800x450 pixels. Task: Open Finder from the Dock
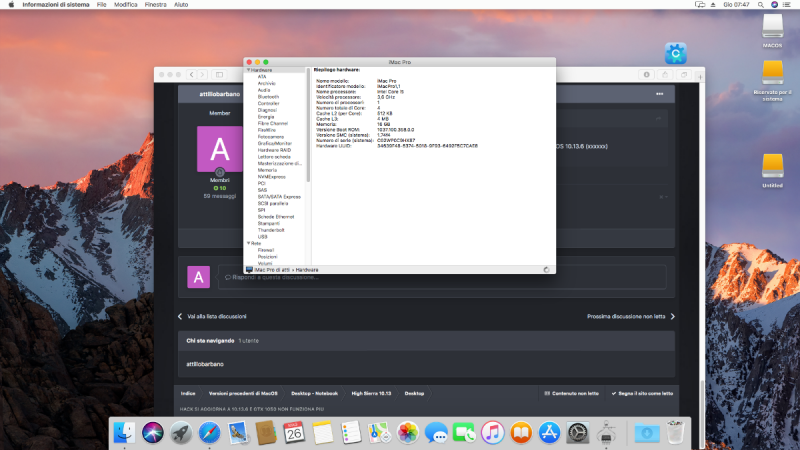(x=124, y=433)
